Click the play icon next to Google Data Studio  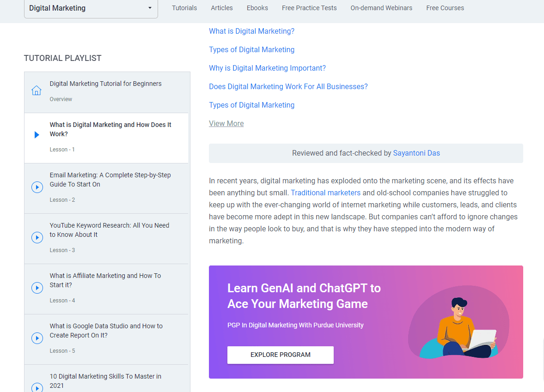coord(37,338)
